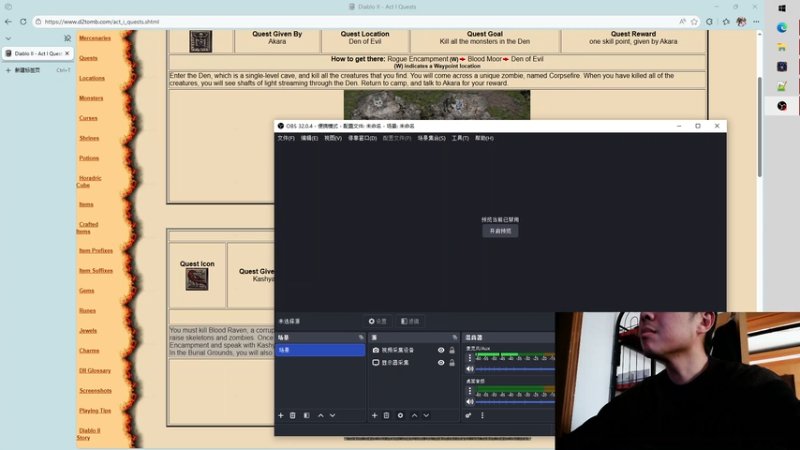Mute the Desktop Audio channel speaker icon

470,402
